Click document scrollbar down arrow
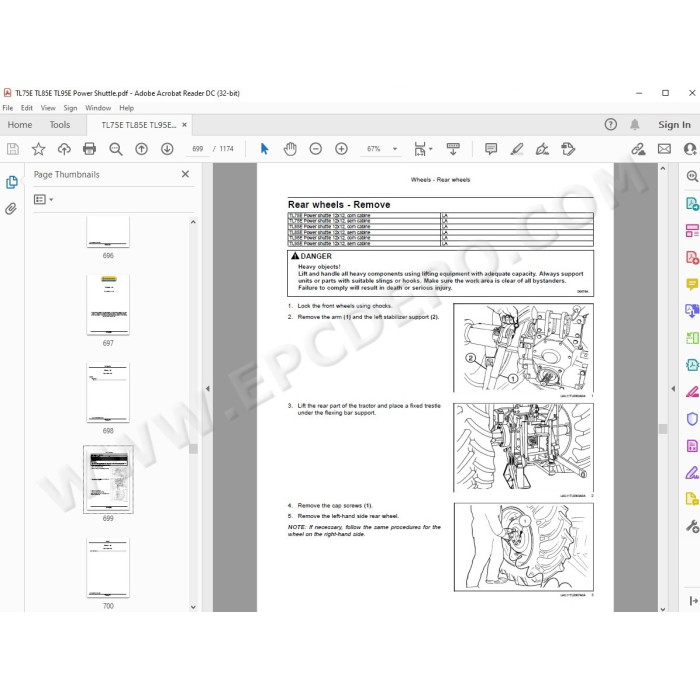700x700 pixels. [662, 608]
